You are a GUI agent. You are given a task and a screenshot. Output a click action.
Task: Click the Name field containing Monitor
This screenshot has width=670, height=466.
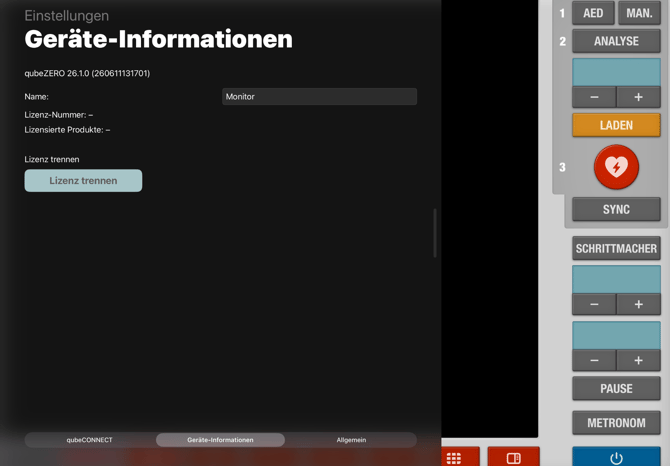pos(319,97)
